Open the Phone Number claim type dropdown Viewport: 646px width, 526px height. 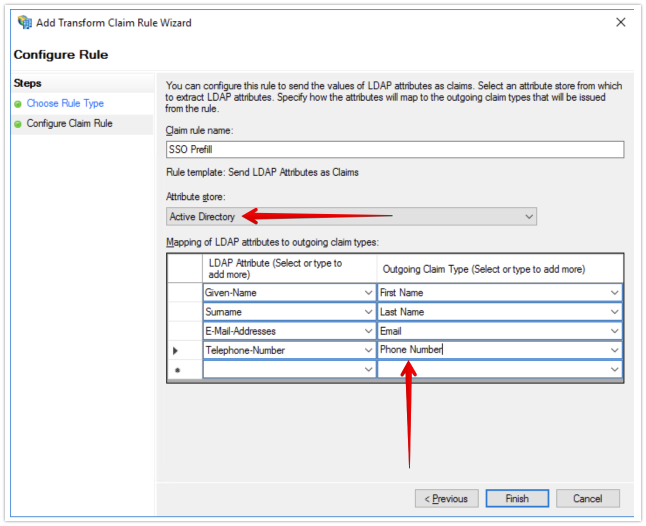click(614, 350)
